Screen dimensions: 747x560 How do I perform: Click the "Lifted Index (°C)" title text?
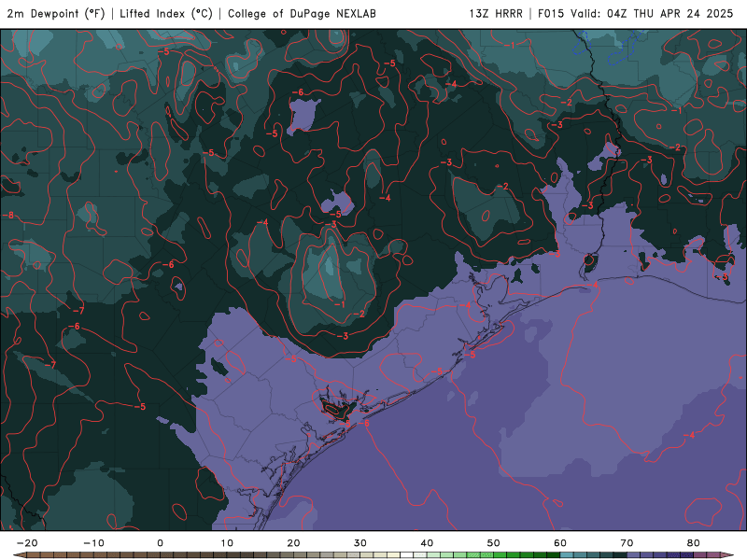pos(166,14)
